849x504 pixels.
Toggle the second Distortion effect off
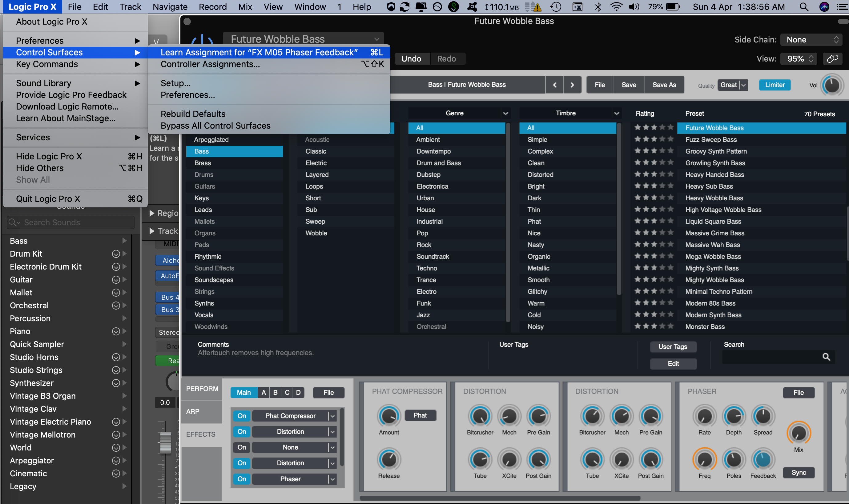click(242, 463)
